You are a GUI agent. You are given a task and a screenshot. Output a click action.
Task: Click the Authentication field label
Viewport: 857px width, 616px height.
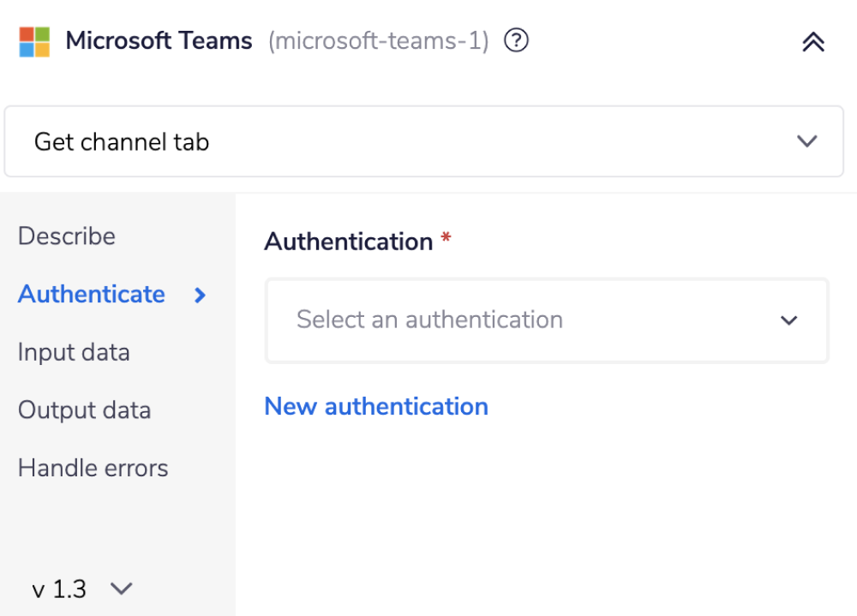[x=348, y=241]
